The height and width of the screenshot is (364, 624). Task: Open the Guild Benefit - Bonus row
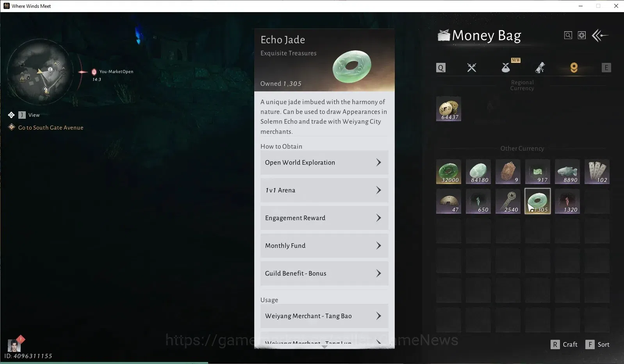(324, 273)
